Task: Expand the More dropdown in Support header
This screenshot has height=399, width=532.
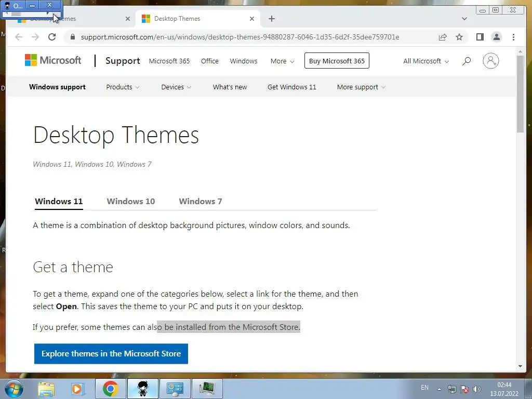Action: tap(282, 61)
